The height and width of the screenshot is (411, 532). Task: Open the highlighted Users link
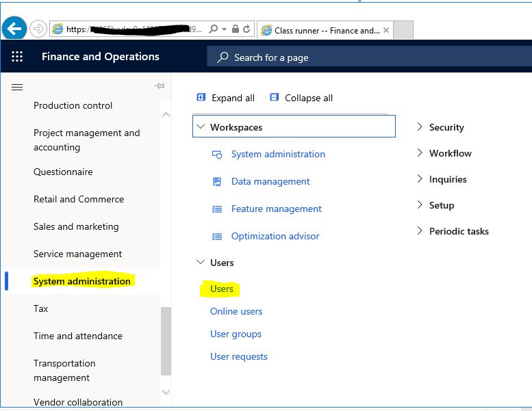point(222,289)
